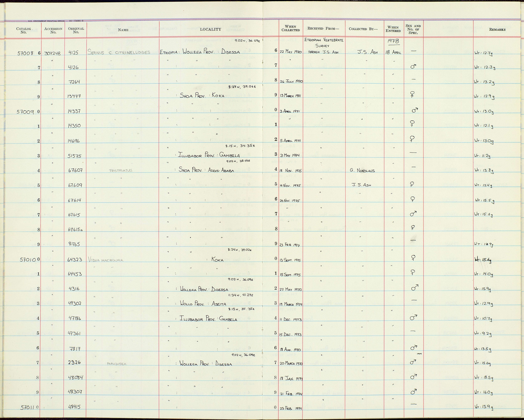Click the male symbol in the 4316 row
Viewport: 524px width, 420px height.
tap(415, 288)
